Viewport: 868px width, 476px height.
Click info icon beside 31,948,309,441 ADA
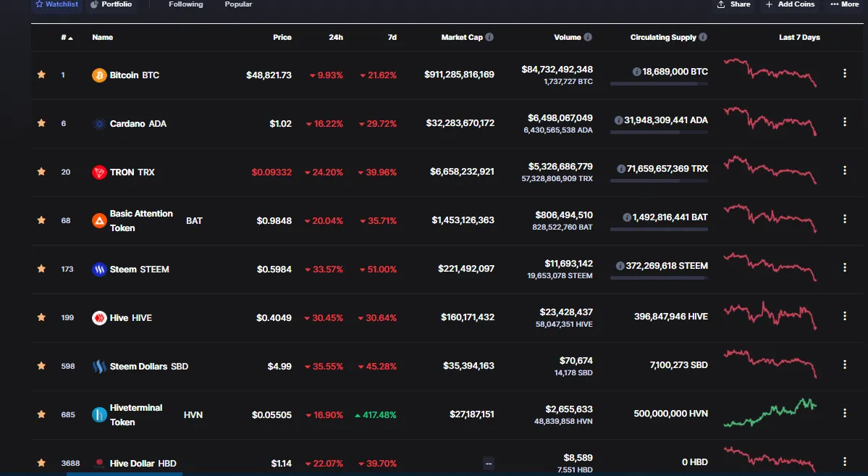619,120
